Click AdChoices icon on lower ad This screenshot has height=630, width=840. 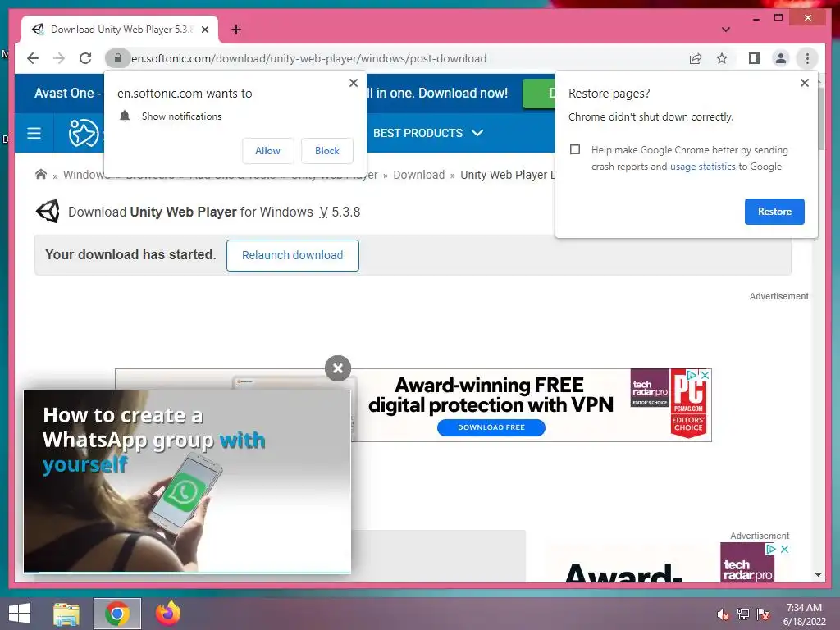tap(771, 549)
